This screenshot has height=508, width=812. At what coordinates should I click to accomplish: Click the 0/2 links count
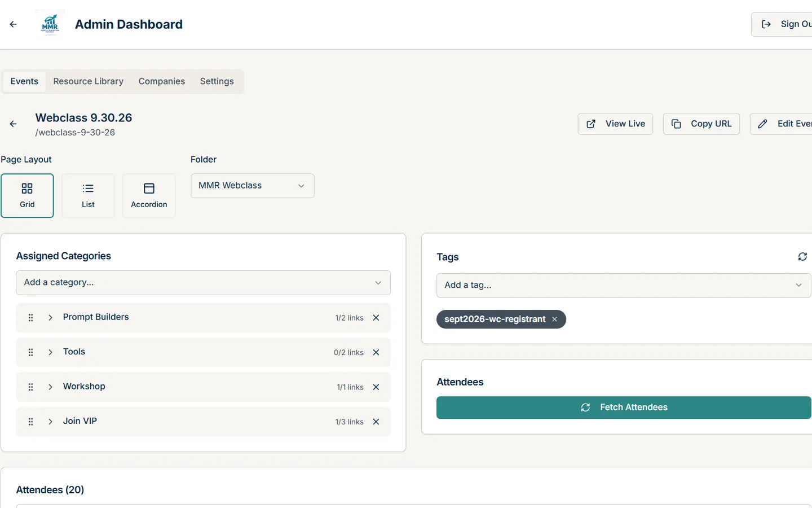click(x=348, y=353)
